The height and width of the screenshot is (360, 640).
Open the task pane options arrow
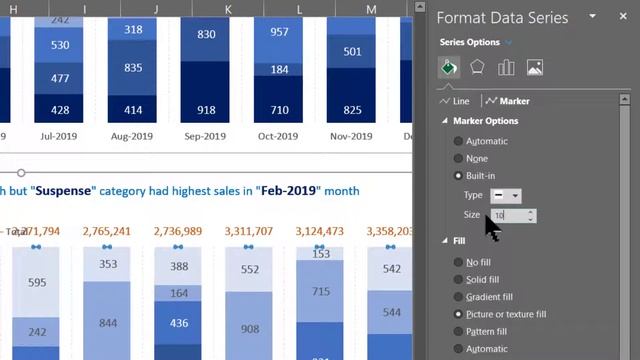(x=592, y=16)
